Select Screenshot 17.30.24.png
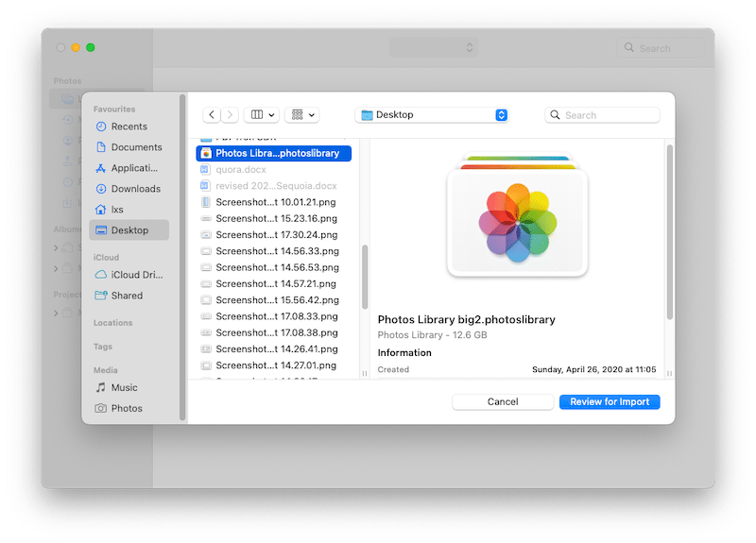The width and height of the screenshot is (756, 543). tap(273, 234)
